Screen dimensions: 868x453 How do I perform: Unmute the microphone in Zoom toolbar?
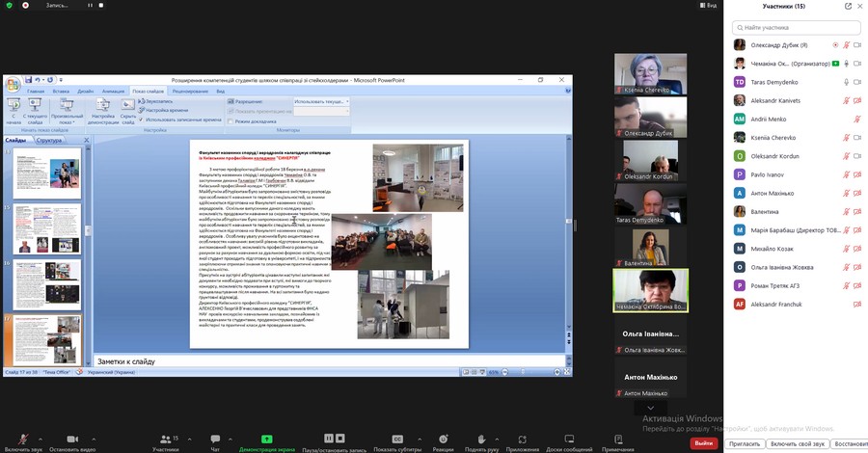(22, 440)
